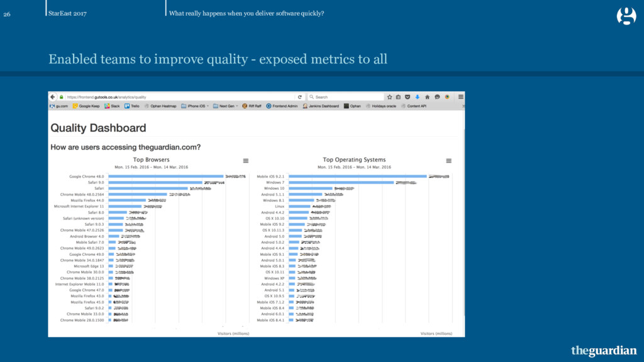Click the Chrome Mobile 28.0.1500 label

coord(82,320)
